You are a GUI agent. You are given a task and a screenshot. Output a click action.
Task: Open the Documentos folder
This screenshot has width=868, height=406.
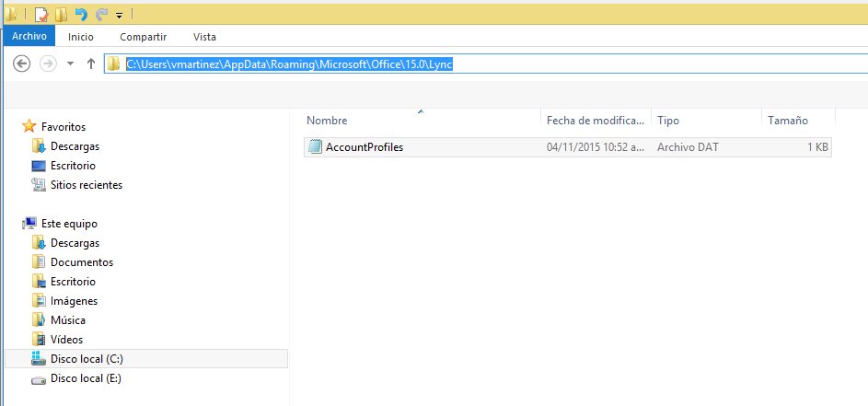click(x=82, y=262)
